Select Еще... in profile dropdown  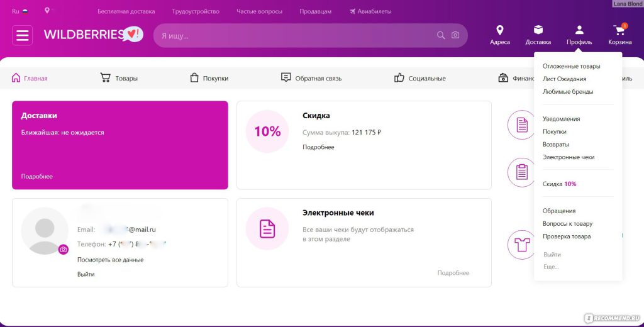click(551, 267)
